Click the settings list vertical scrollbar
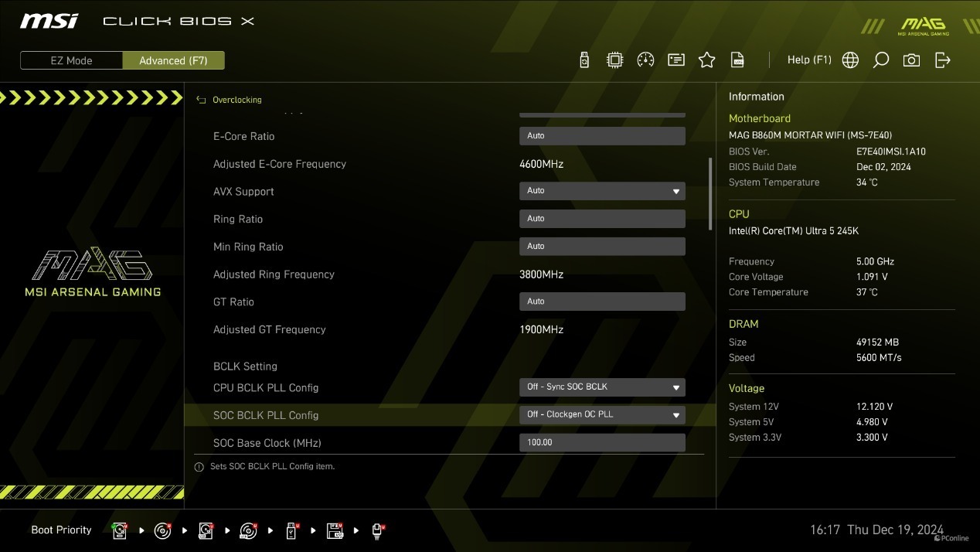 (x=710, y=193)
